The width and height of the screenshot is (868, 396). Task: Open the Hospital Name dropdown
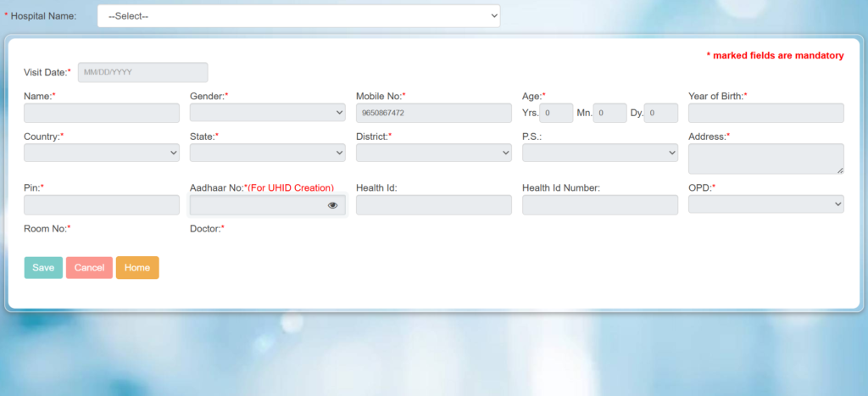pyautogui.click(x=299, y=16)
